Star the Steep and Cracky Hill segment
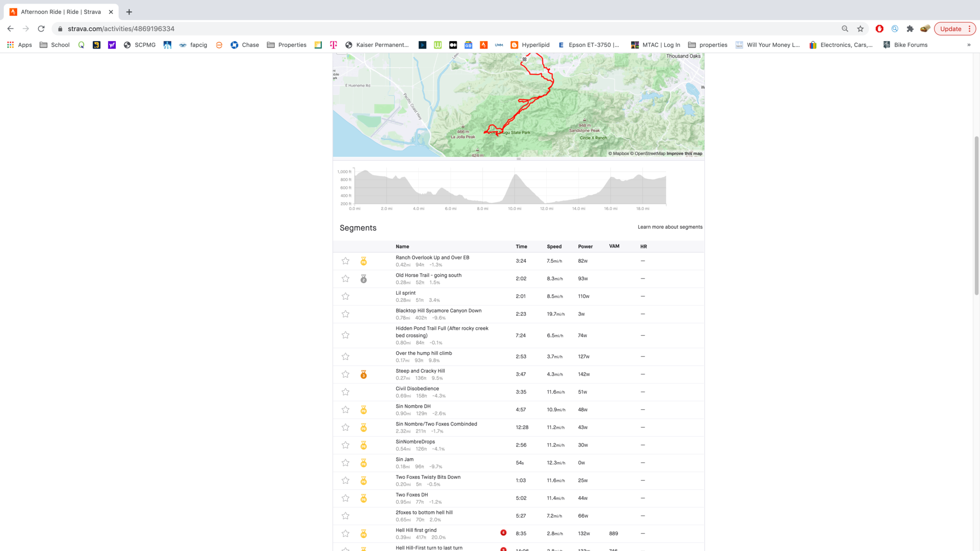 tap(345, 374)
